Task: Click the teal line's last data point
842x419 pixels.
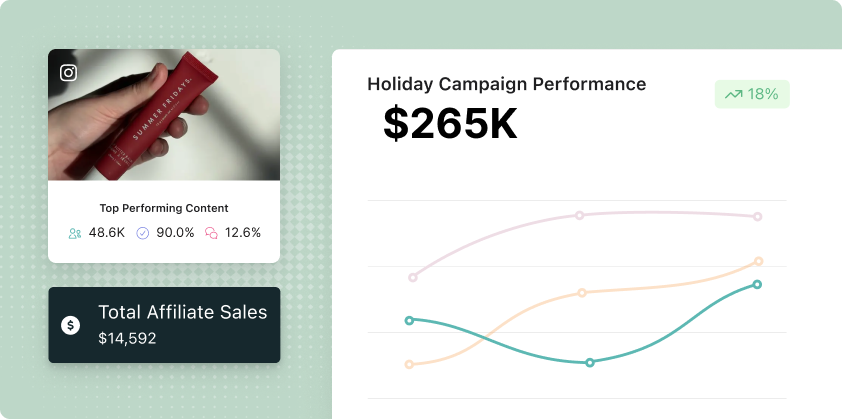Action: tap(757, 284)
